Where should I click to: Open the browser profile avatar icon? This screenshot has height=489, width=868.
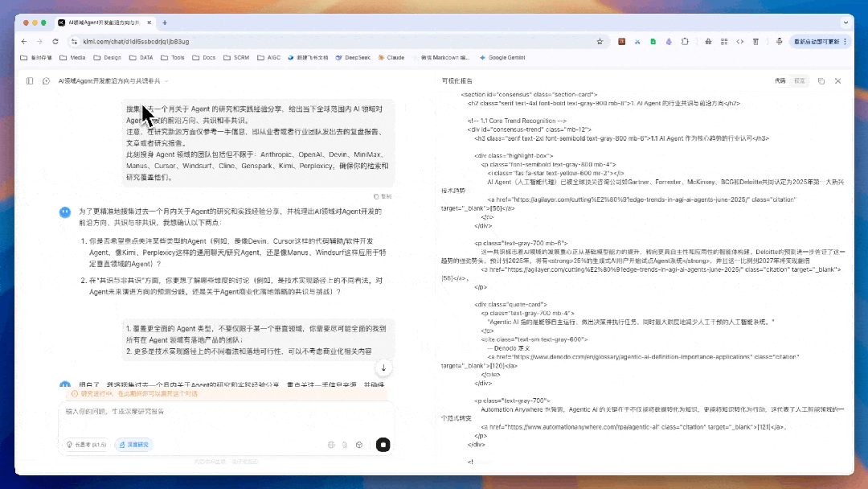780,42
